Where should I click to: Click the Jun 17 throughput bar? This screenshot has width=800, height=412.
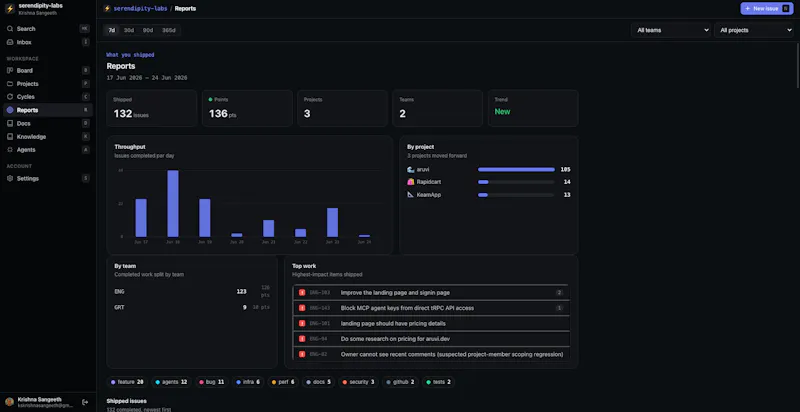pos(141,218)
